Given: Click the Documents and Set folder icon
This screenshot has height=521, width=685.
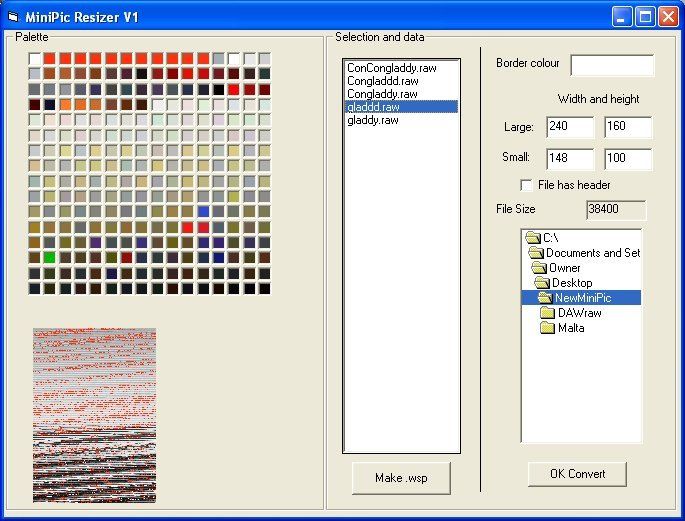Looking at the screenshot, I should (536, 252).
